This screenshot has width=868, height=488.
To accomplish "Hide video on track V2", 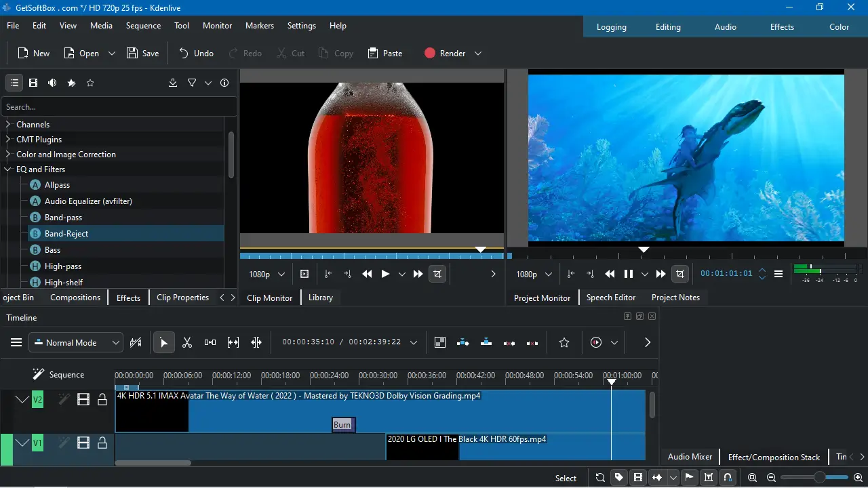I will point(83,400).
